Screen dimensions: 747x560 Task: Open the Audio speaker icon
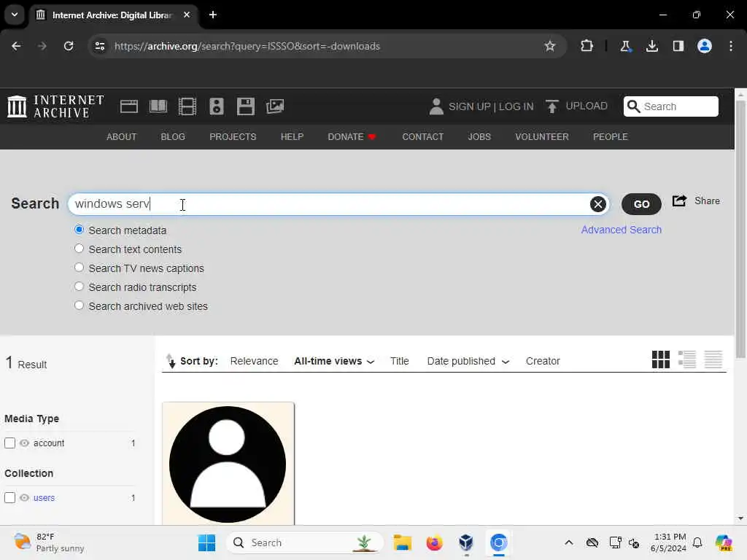pyautogui.click(x=216, y=106)
